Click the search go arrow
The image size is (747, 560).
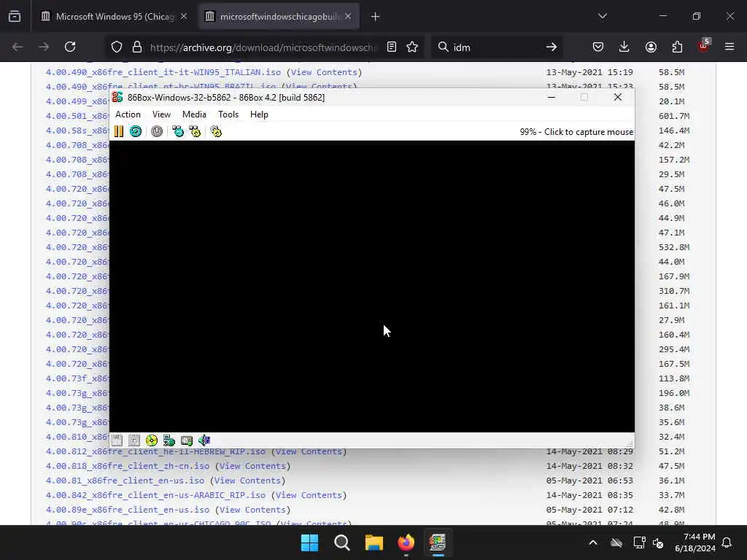click(551, 47)
